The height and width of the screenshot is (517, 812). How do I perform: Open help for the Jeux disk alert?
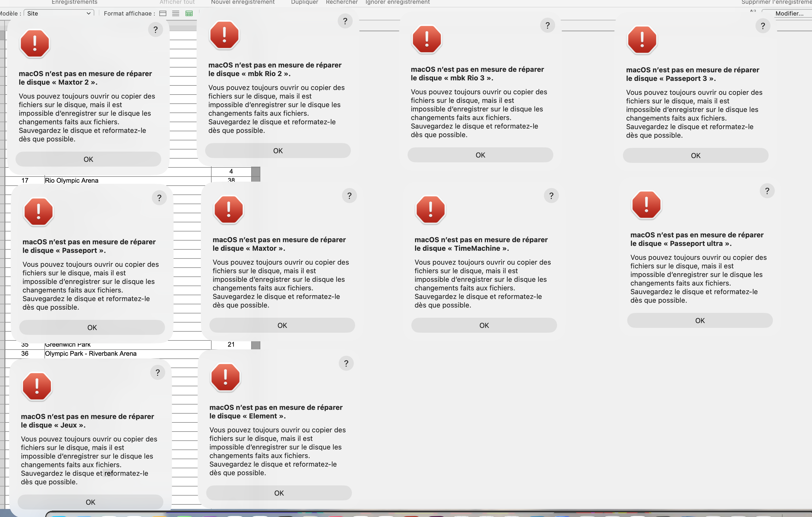coord(157,372)
